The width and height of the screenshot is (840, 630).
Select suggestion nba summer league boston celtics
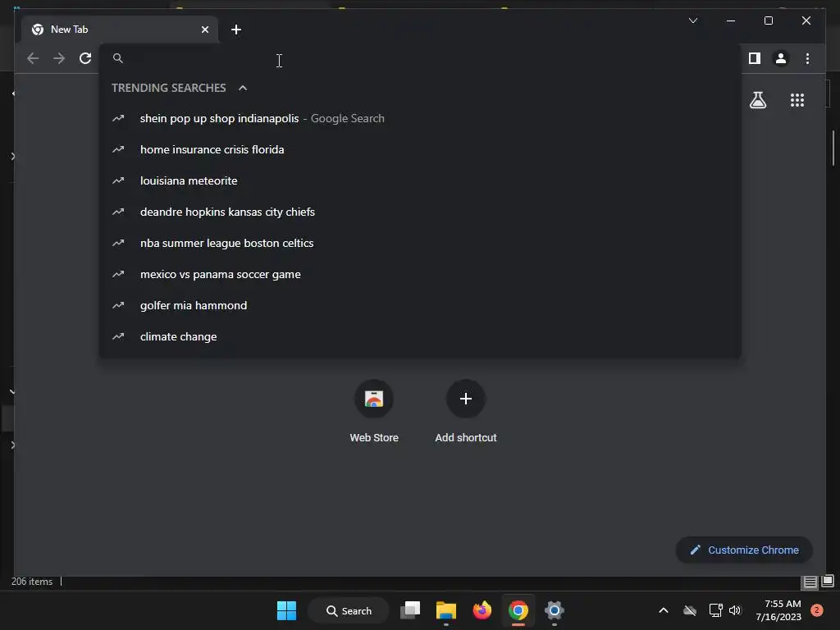(420, 243)
